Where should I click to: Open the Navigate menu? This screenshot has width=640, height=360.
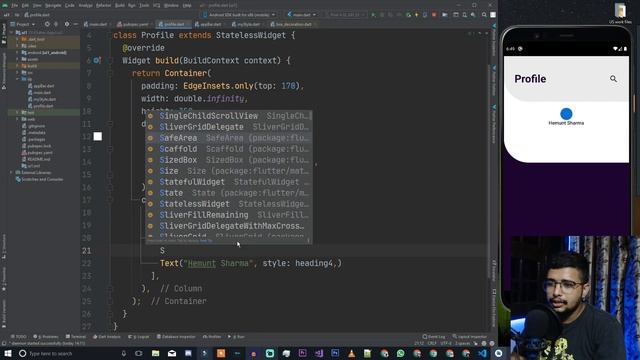(53, 5)
